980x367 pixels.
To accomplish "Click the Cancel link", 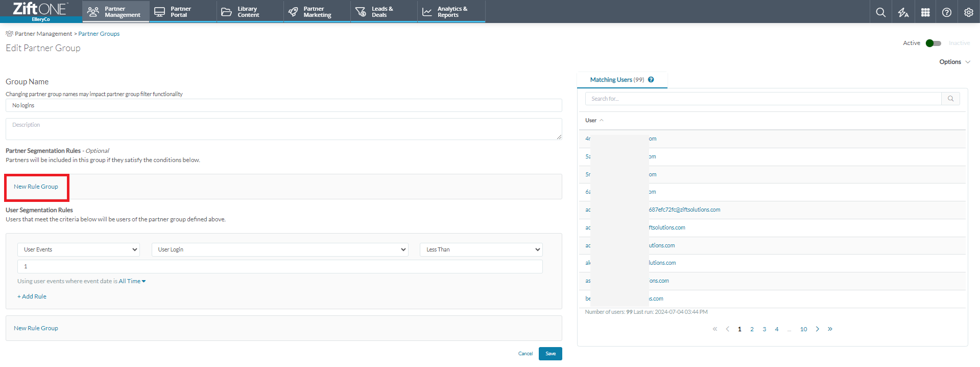I will pyautogui.click(x=525, y=354).
